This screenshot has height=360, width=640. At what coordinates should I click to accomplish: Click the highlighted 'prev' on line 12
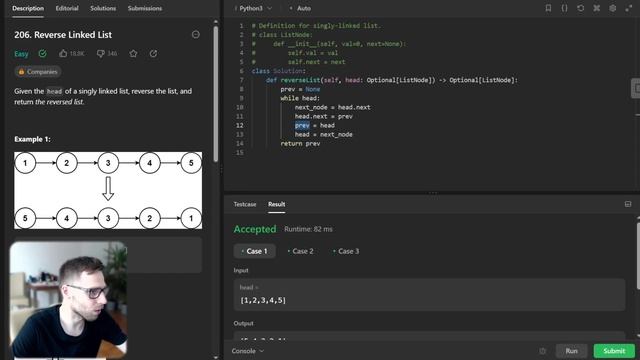click(302, 125)
